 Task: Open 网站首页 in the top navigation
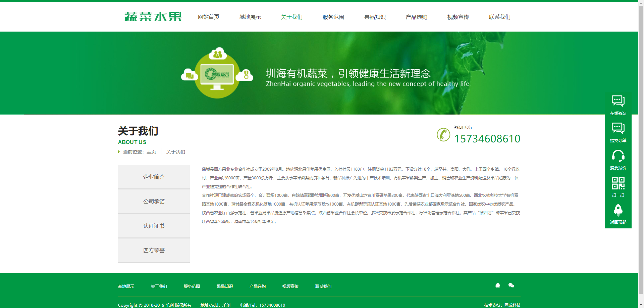click(209, 17)
